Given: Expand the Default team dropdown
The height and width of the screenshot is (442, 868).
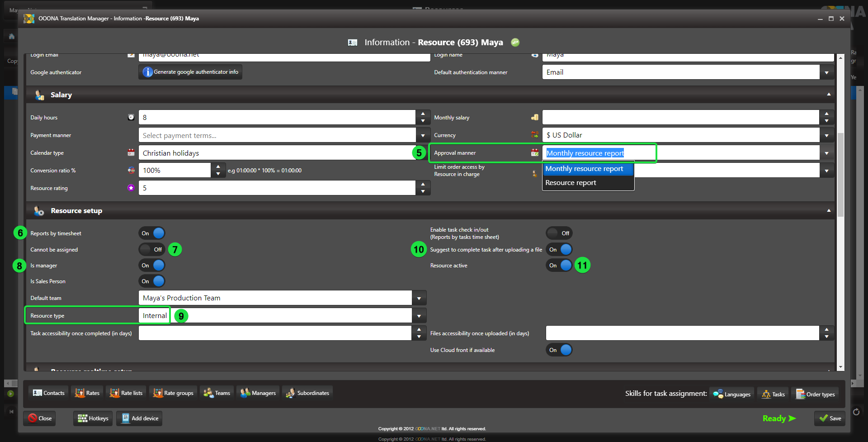Looking at the screenshot, I should (x=419, y=298).
